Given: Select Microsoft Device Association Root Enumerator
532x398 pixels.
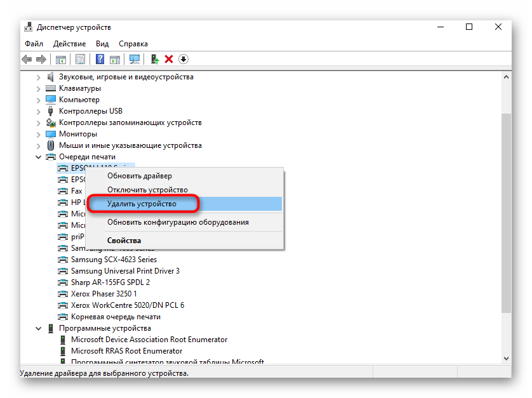Looking at the screenshot, I should tap(149, 340).
